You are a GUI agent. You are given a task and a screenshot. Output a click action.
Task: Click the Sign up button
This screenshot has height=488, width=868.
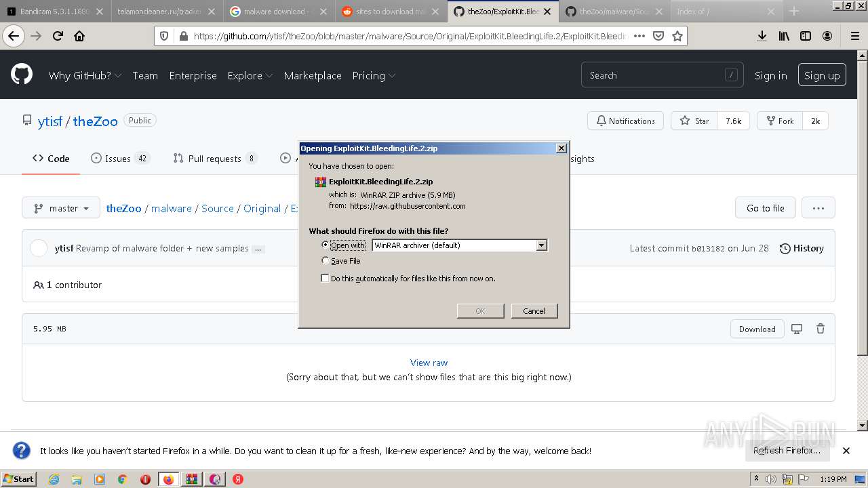point(822,75)
